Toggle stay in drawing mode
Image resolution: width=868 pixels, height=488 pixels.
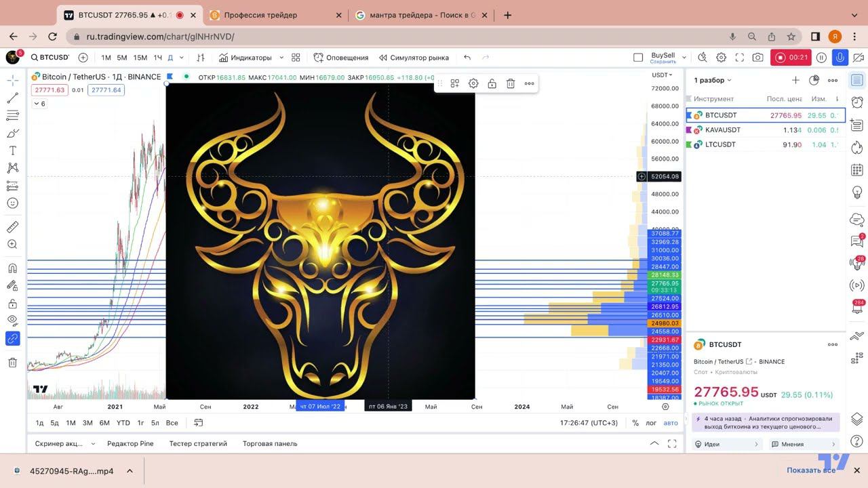[x=12, y=286]
